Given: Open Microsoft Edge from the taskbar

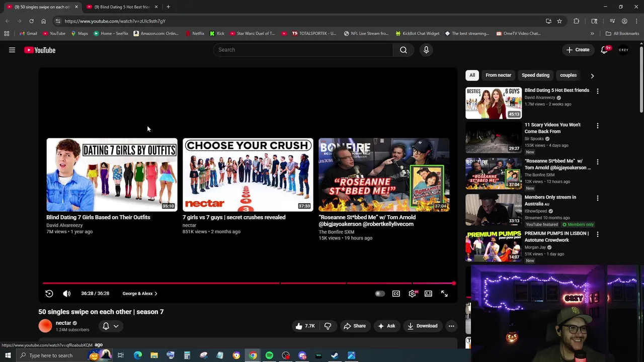Looking at the screenshot, I should pos(137,355).
